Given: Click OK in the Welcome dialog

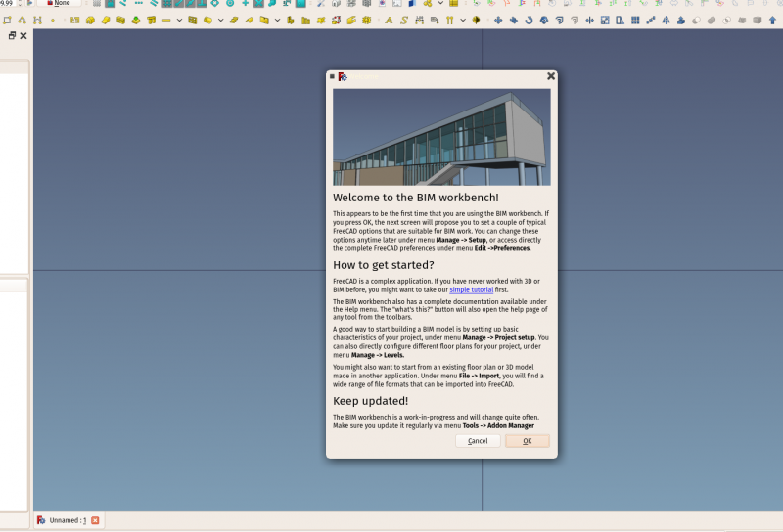Looking at the screenshot, I should point(528,441).
